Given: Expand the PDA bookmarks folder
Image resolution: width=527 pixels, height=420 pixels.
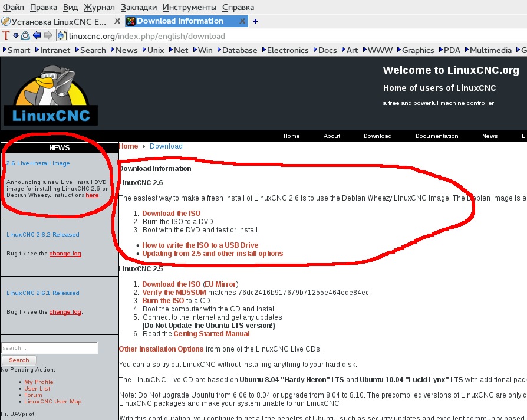Looking at the screenshot, I should point(450,50).
